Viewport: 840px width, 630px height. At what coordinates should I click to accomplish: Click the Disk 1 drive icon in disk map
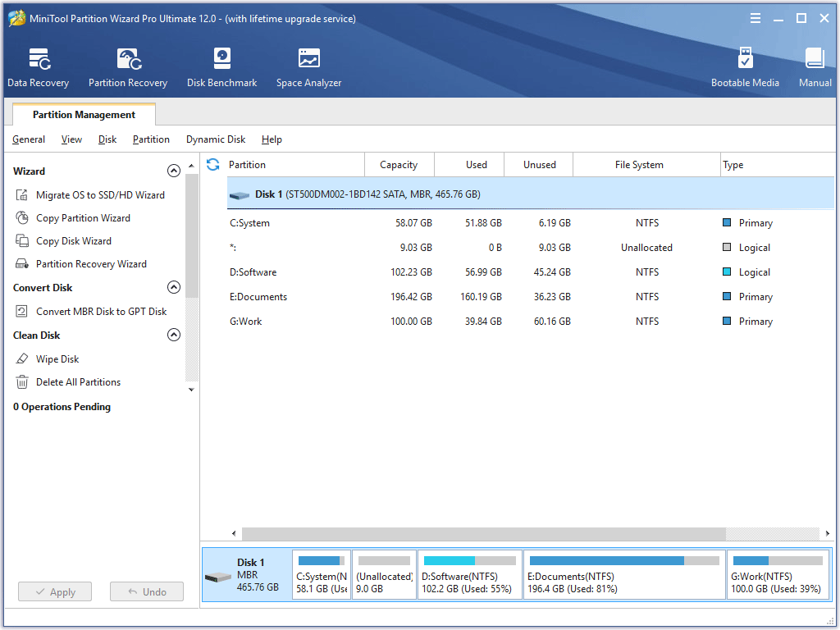(x=218, y=577)
